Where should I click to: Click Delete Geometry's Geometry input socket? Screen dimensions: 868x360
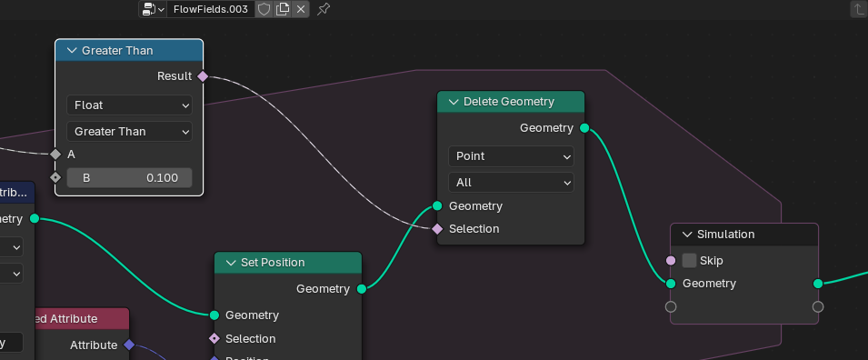(x=437, y=206)
